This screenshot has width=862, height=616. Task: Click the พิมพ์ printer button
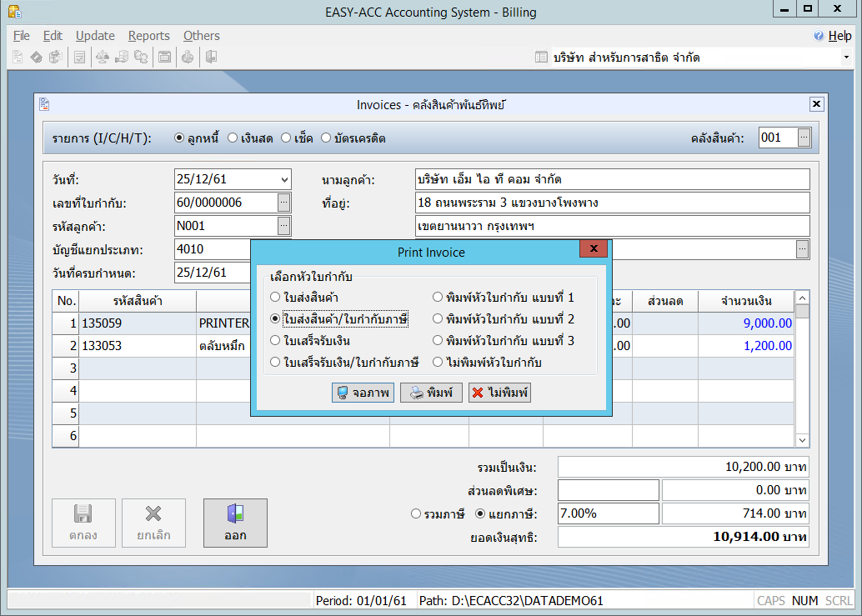click(x=431, y=393)
